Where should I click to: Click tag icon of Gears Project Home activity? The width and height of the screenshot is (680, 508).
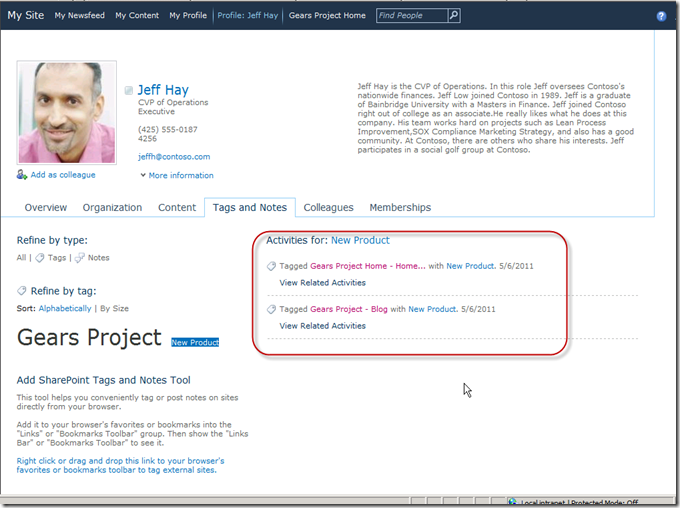271,266
